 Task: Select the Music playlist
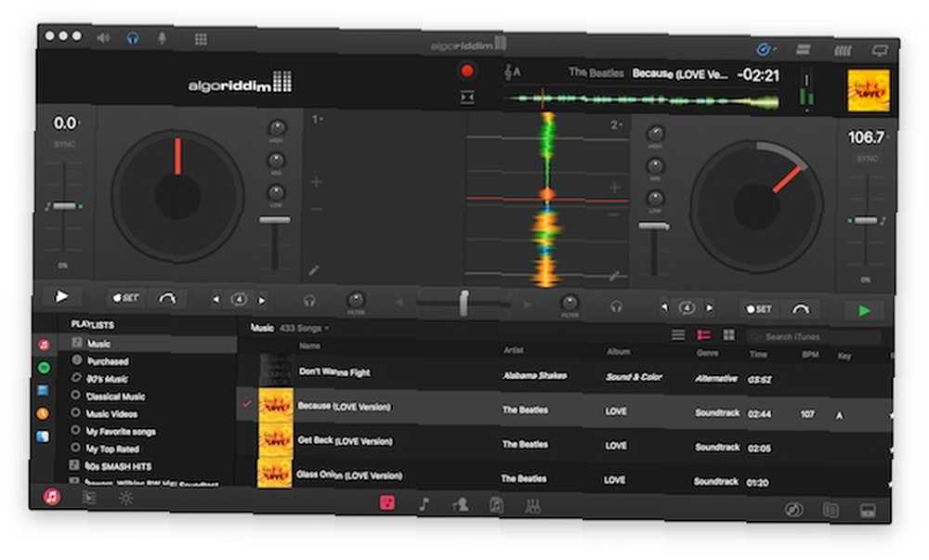click(x=148, y=344)
